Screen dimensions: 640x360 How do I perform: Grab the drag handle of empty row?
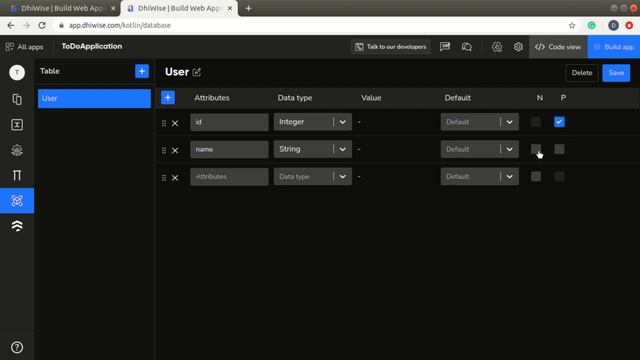[x=164, y=178]
